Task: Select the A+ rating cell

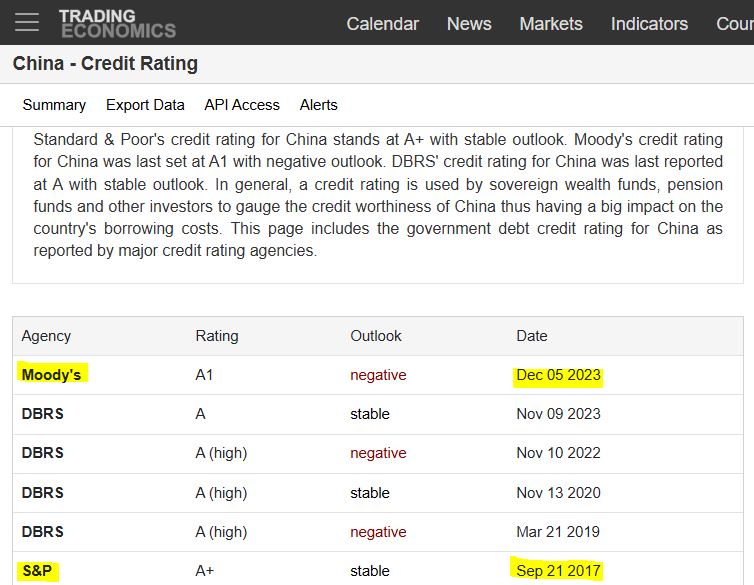Action: 204,571
